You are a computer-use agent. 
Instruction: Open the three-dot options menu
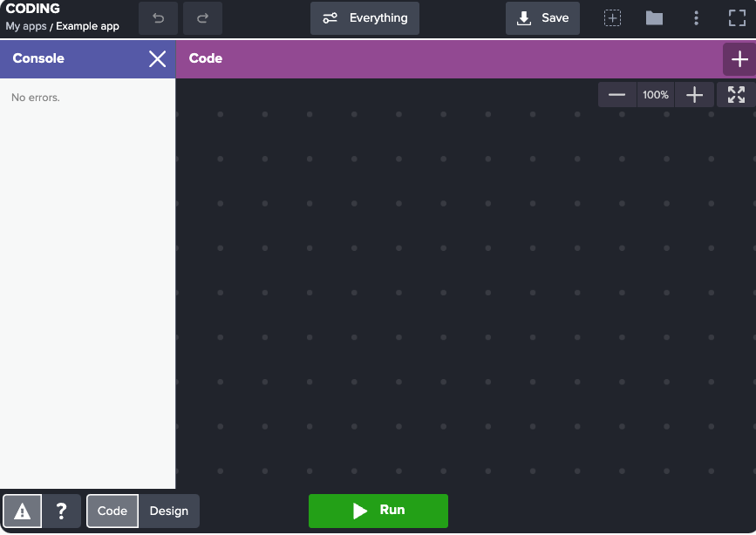pyautogui.click(x=696, y=17)
